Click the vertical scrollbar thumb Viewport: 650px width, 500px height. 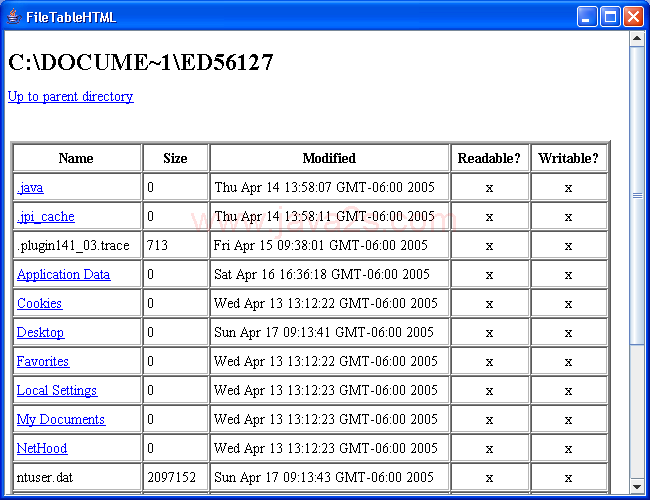(636, 195)
